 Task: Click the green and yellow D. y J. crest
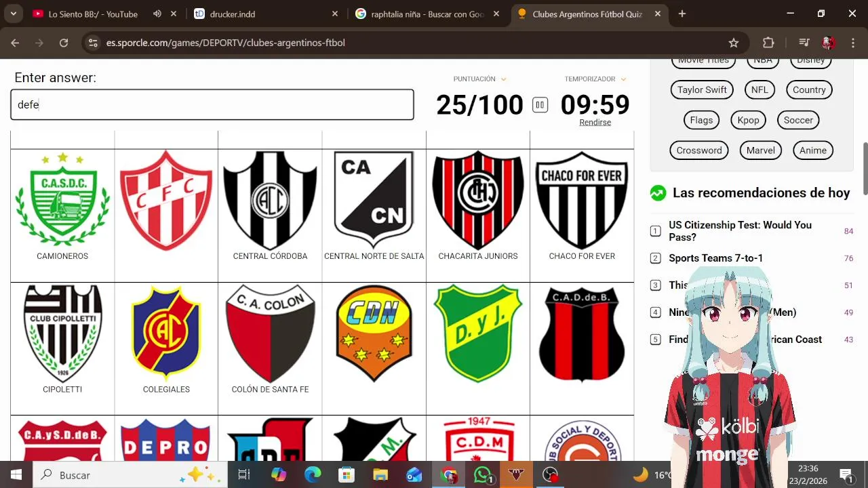(x=478, y=333)
